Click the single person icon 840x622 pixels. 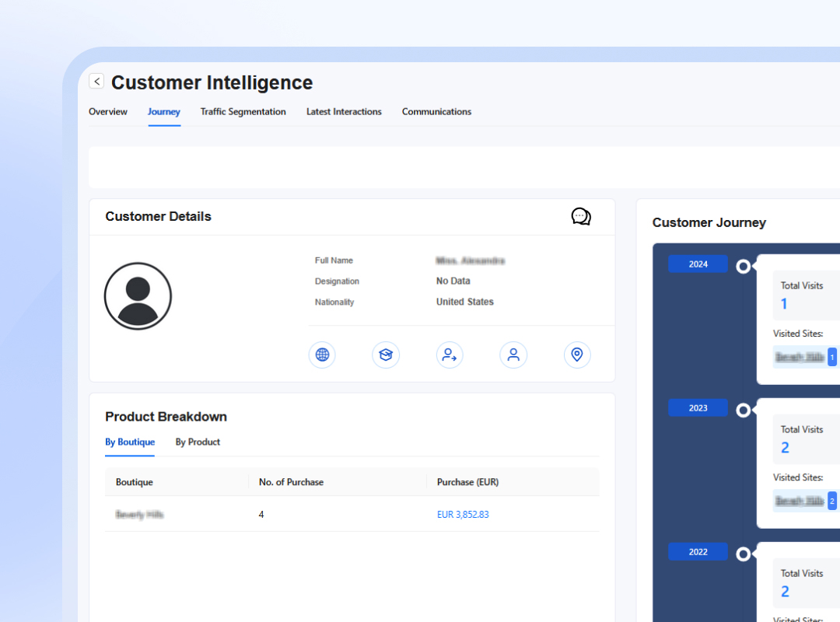513,355
